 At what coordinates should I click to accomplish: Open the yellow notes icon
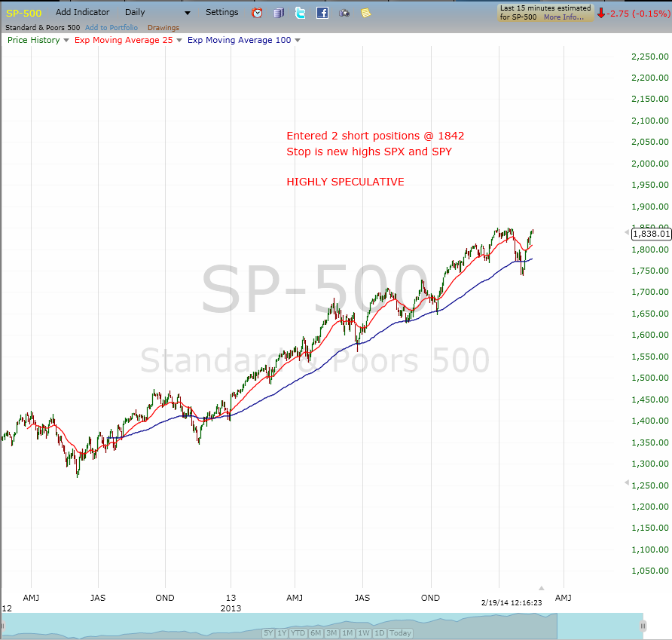pos(365,13)
